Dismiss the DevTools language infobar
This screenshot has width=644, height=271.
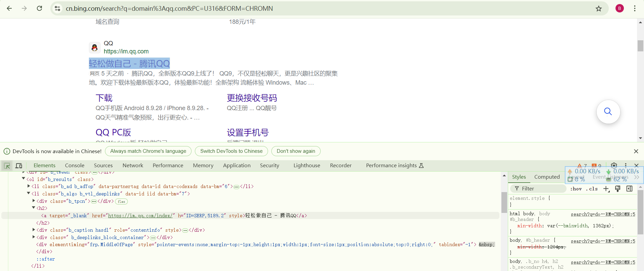(x=636, y=151)
